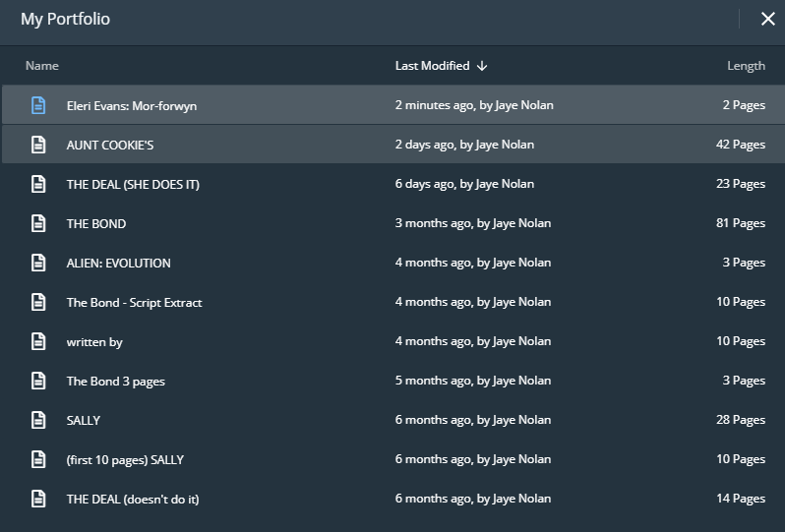Click the file icon beside AUNT COOKIE'S
The height and width of the screenshot is (532, 785).
pyautogui.click(x=38, y=145)
